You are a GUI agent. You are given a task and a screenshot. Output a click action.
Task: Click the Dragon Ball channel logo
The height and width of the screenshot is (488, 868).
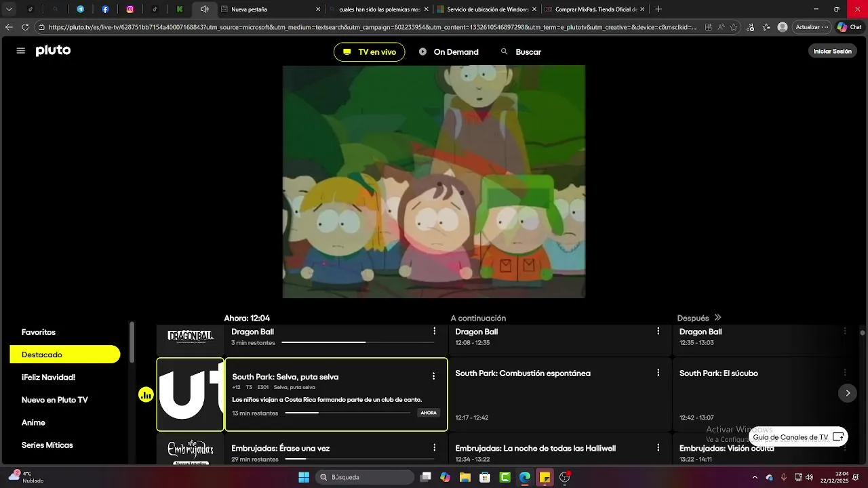point(191,336)
